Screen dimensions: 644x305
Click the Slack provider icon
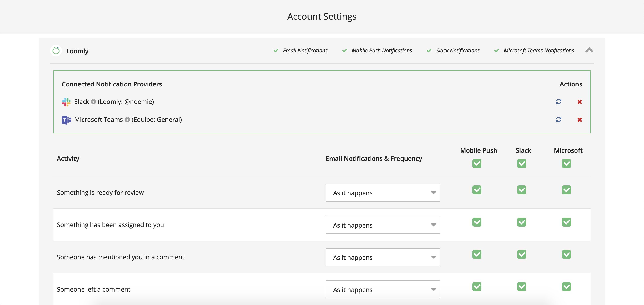pos(66,102)
